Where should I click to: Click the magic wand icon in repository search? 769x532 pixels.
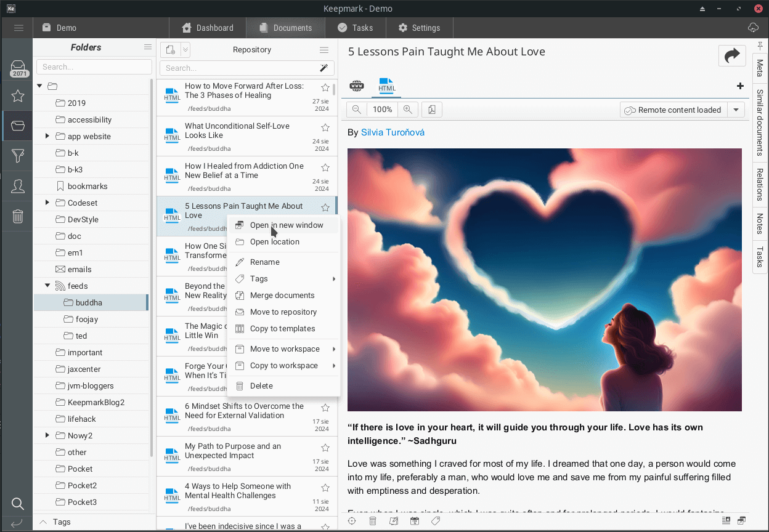[x=323, y=68]
